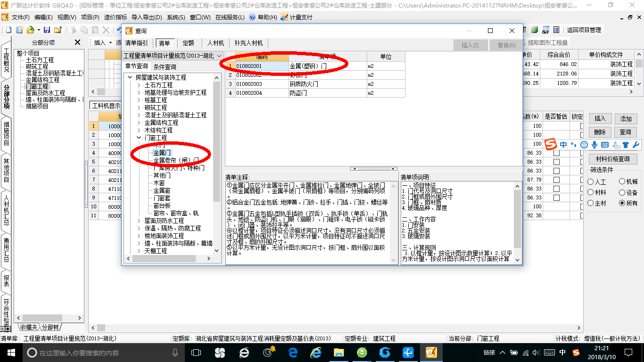Image resolution: width=644 pixels, height=362 pixels.
Task: Click the Open folder toolbar icon
Action: click(x=31, y=30)
